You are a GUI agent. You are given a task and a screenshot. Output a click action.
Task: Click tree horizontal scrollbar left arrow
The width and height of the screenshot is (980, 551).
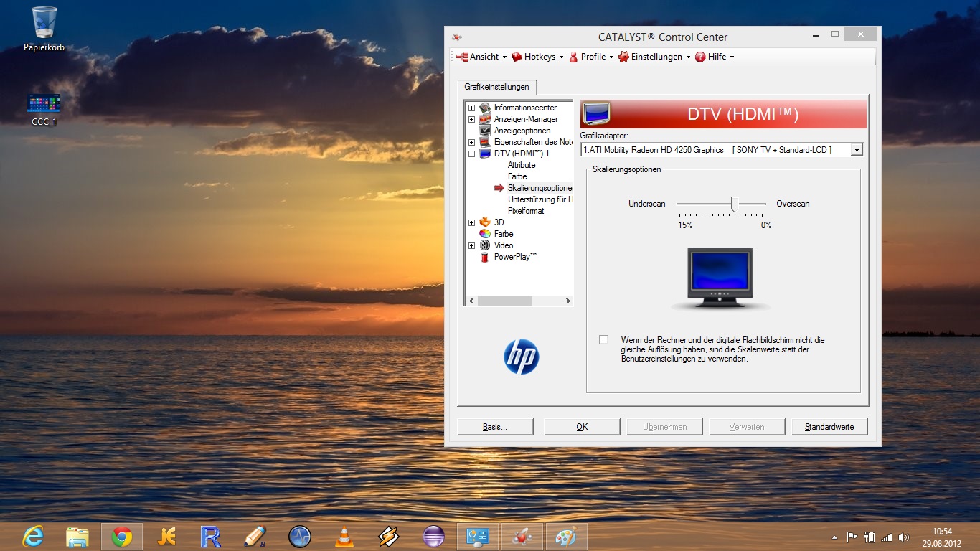(x=471, y=301)
